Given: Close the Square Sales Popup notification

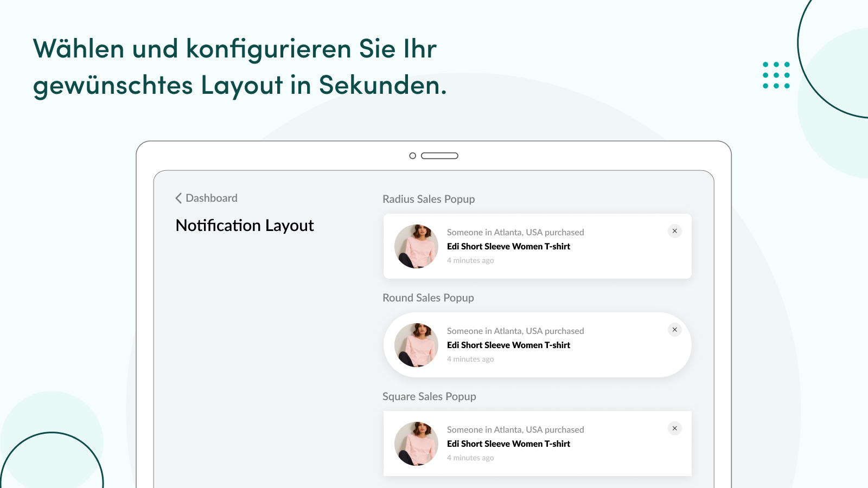Looking at the screenshot, I should pyautogui.click(x=675, y=428).
